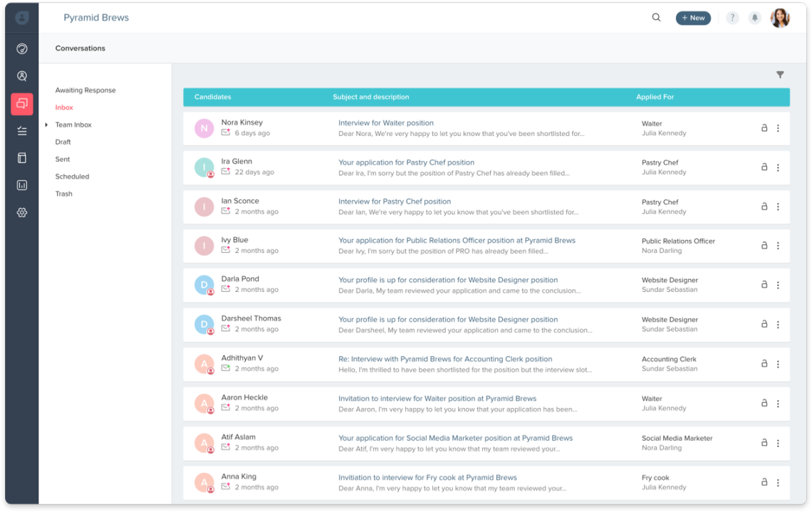Click the profile avatar in the top bar
The height and width of the screenshot is (512, 812).
[780, 17]
